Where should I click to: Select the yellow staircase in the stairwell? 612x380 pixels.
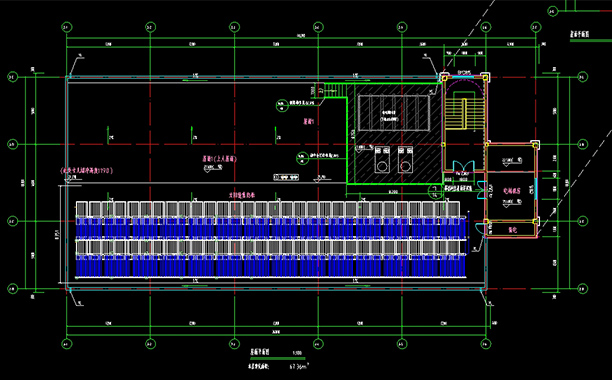coord(464,114)
